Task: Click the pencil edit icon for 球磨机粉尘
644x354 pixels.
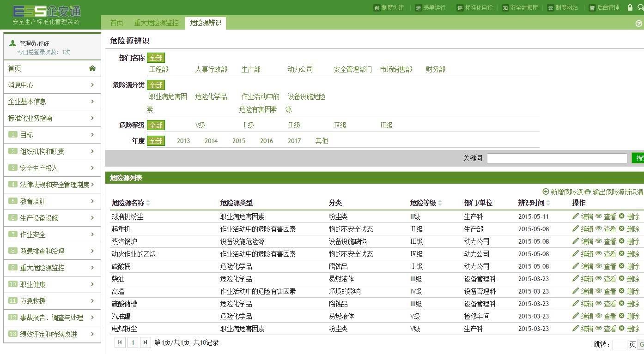Action: (x=575, y=216)
